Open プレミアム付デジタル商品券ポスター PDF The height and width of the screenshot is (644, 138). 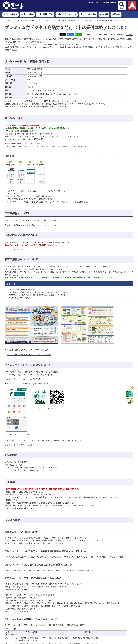point(29,355)
